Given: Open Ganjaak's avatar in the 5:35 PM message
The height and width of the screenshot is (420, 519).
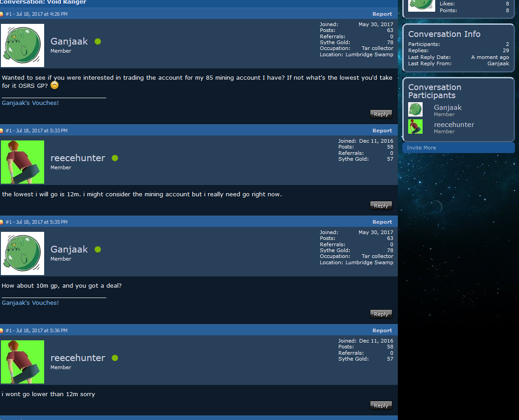Looking at the screenshot, I should (x=23, y=253).
